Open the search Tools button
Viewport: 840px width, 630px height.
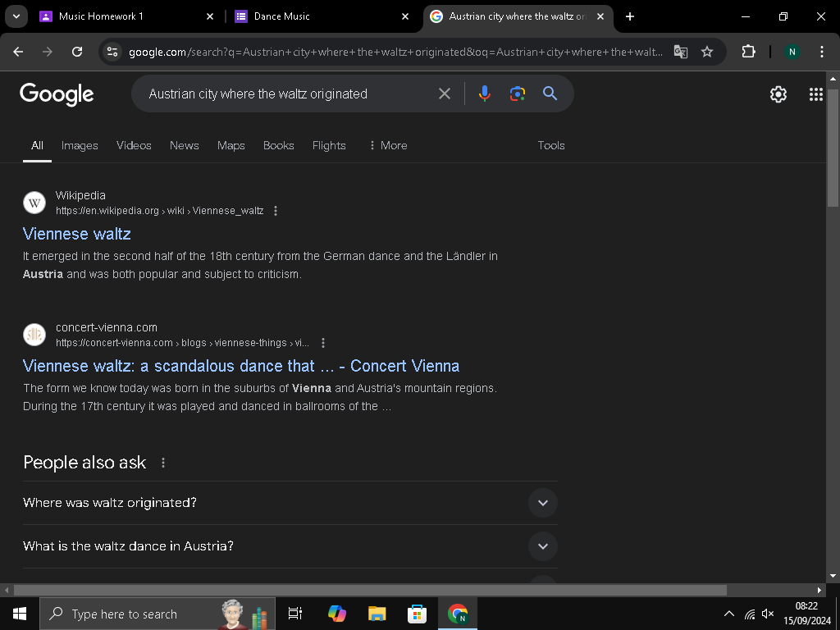click(x=551, y=145)
